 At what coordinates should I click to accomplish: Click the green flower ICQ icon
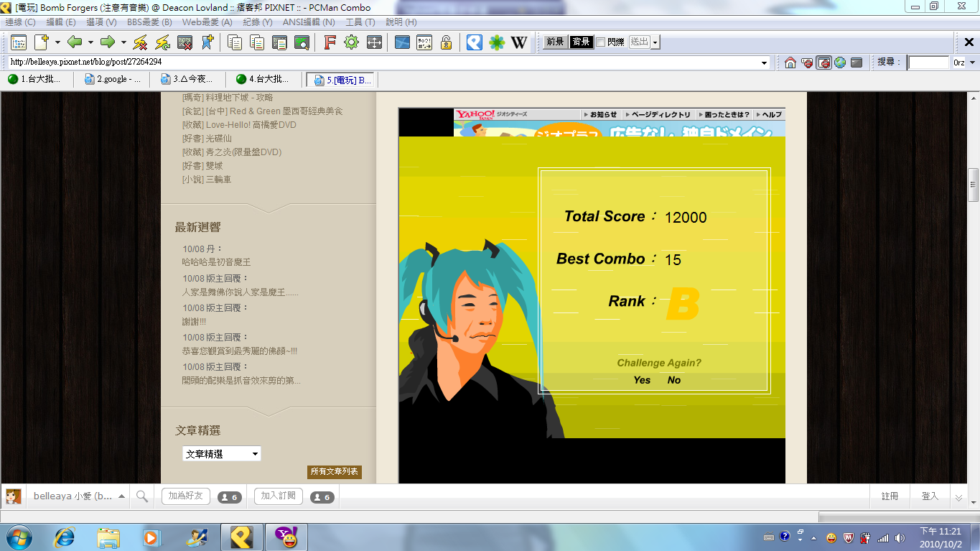[497, 42]
